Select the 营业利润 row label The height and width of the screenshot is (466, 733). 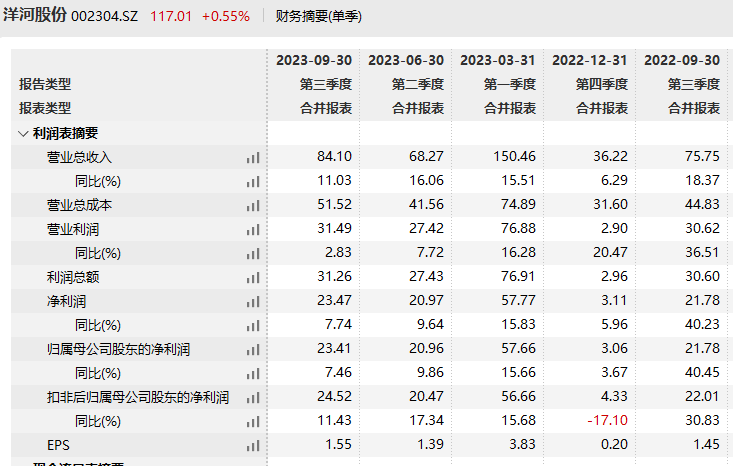(x=73, y=229)
